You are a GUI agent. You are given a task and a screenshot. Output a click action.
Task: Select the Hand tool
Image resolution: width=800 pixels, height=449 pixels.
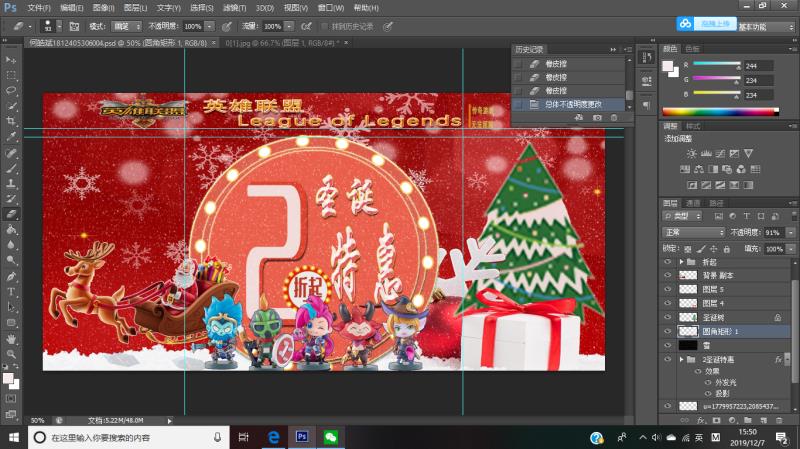pos(11,339)
